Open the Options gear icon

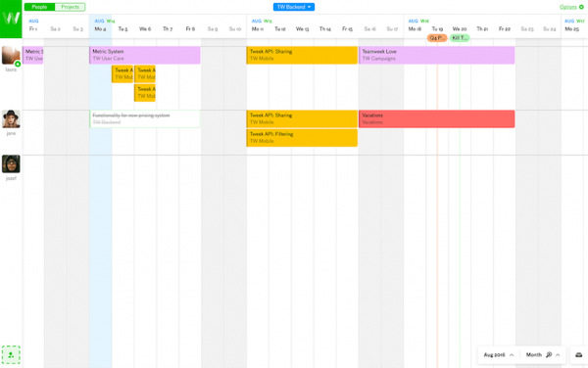(x=581, y=7)
